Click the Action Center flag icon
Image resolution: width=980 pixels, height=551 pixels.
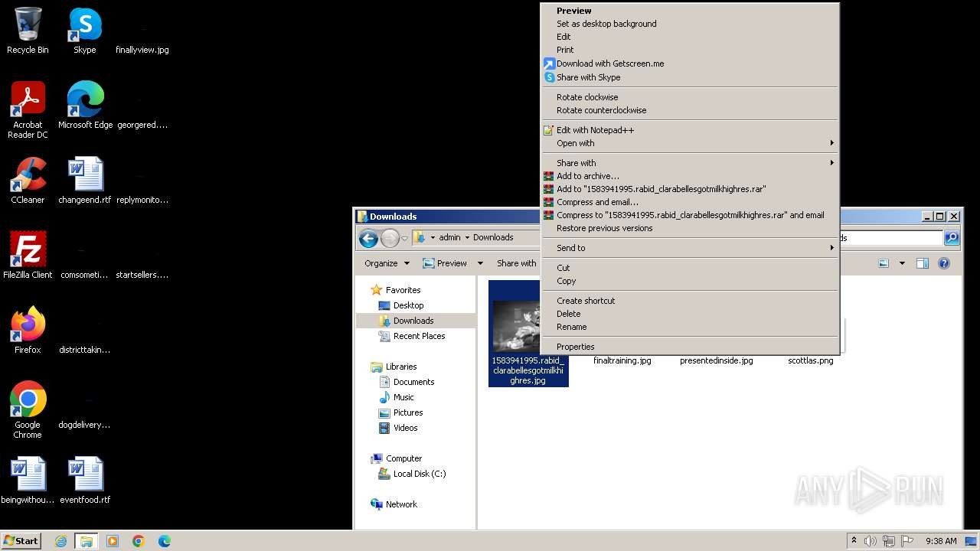coord(907,541)
